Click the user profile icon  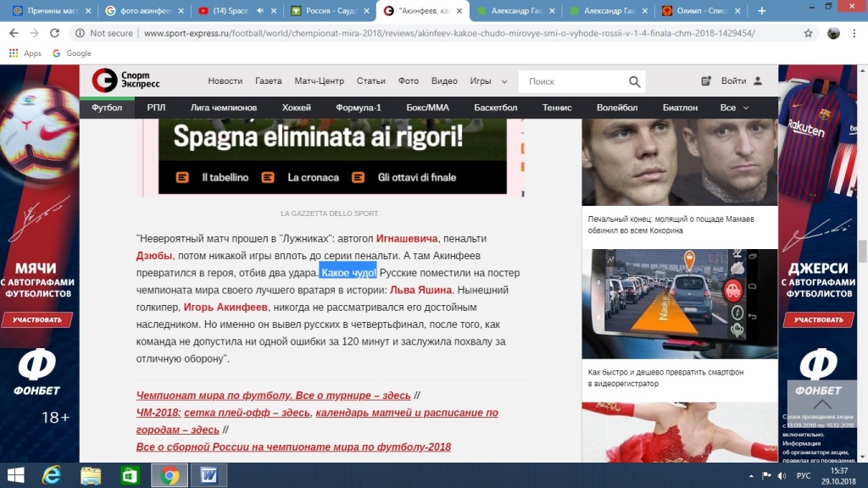[x=758, y=81]
